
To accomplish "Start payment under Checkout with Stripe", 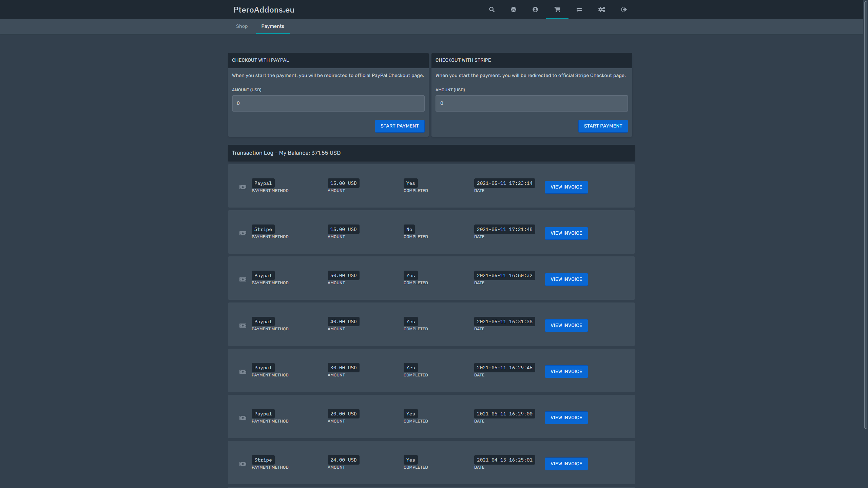I will tap(603, 126).
